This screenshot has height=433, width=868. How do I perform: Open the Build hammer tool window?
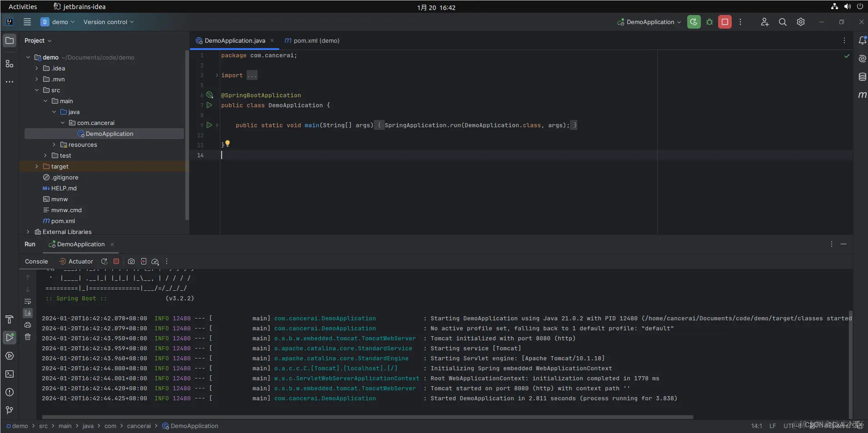click(x=10, y=319)
